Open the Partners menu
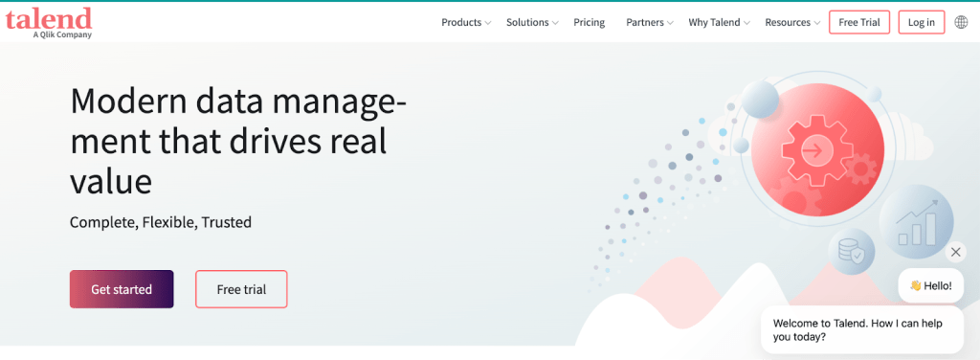Image resolution: width=980 pixels, height=360 pixels. pyautogui.click(x=645, y=23)
